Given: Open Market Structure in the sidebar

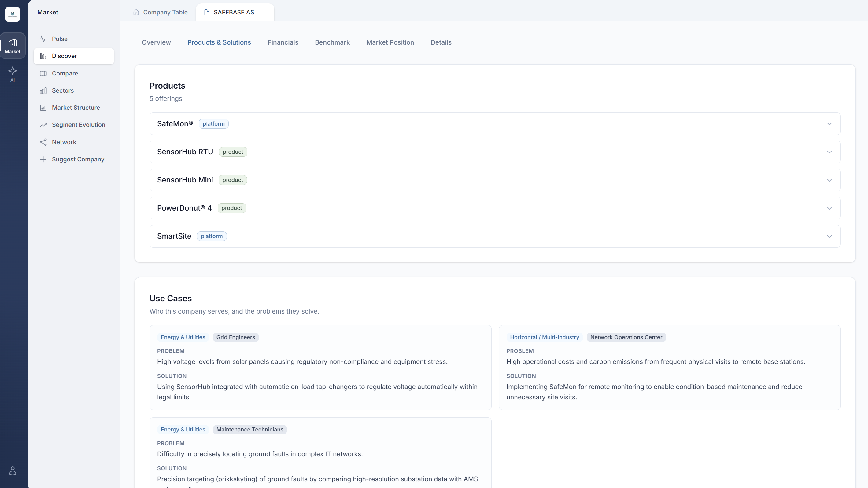Looking at the screenshot, I should [74, 108].
